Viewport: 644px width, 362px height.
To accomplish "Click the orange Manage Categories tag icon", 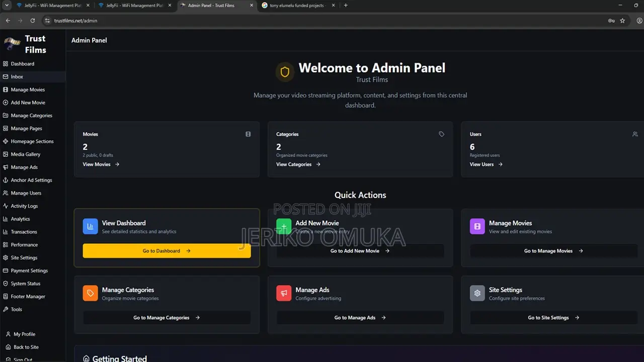I will 91,294.
